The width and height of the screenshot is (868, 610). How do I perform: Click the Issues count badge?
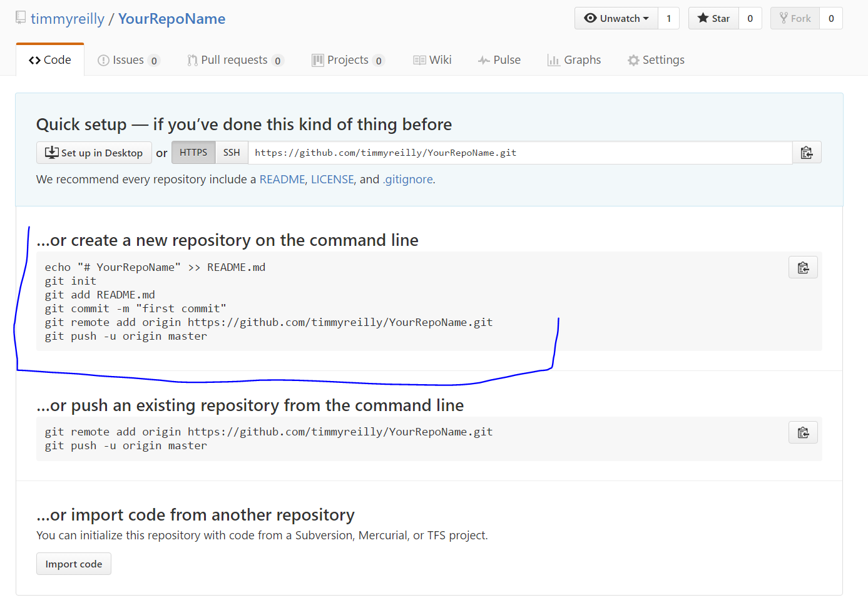(x=154, y=61)
